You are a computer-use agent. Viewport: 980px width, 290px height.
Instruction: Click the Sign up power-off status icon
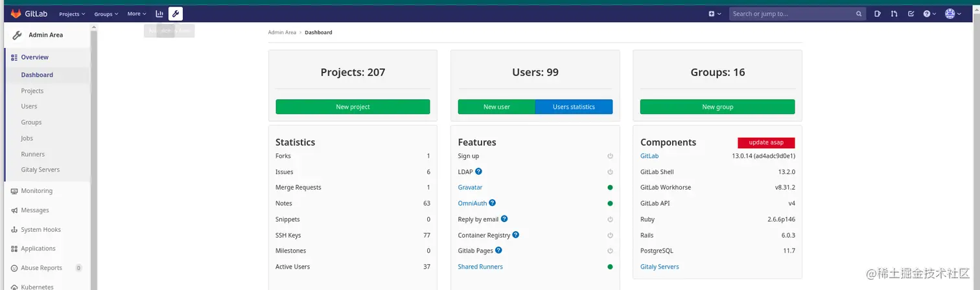(610, 156)
